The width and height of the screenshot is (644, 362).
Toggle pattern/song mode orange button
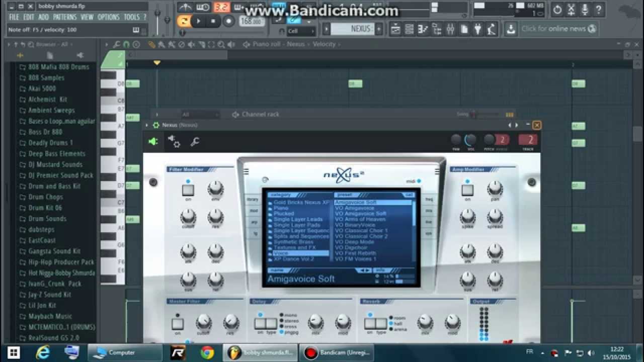184,21
